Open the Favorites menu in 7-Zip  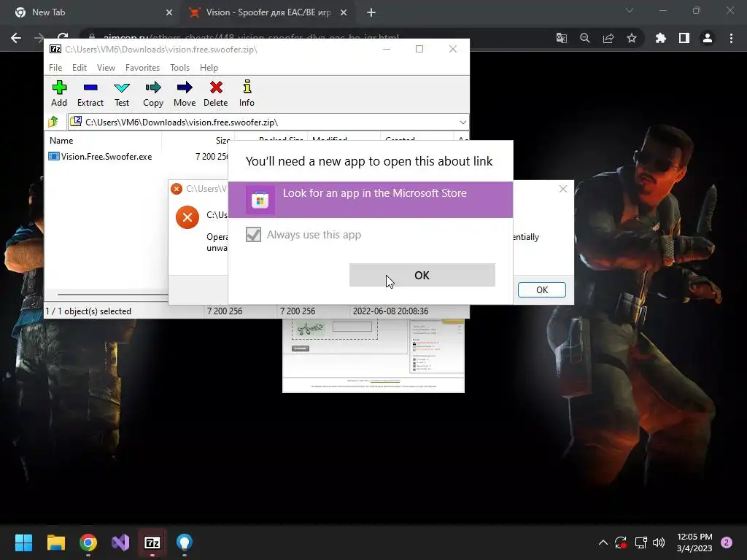click(x=142, y=68)
